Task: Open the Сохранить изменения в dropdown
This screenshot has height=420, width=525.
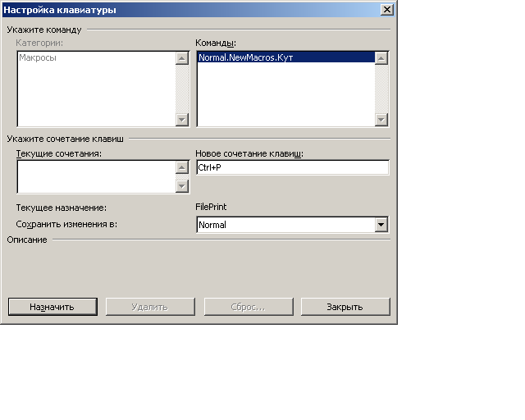Action: 381,225
